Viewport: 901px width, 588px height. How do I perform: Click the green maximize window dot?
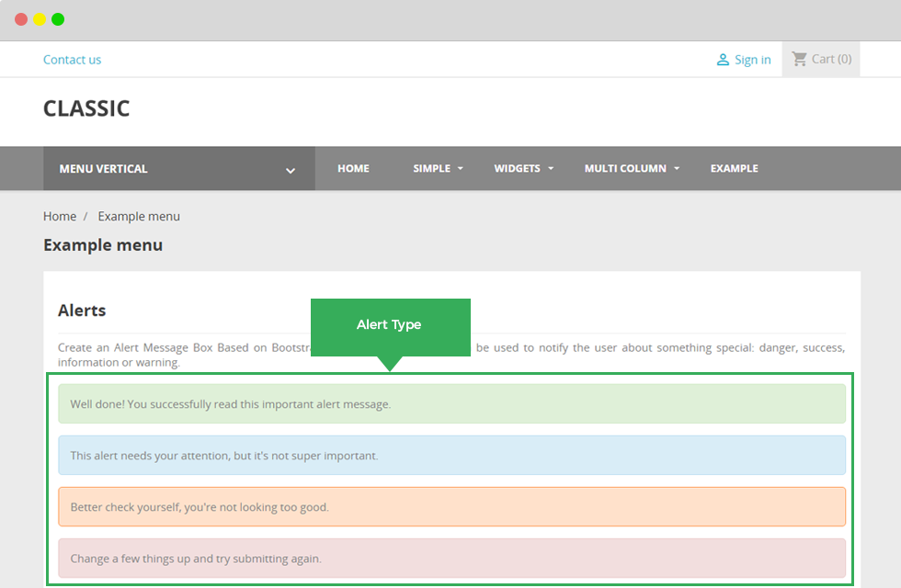tap(58, 19)
